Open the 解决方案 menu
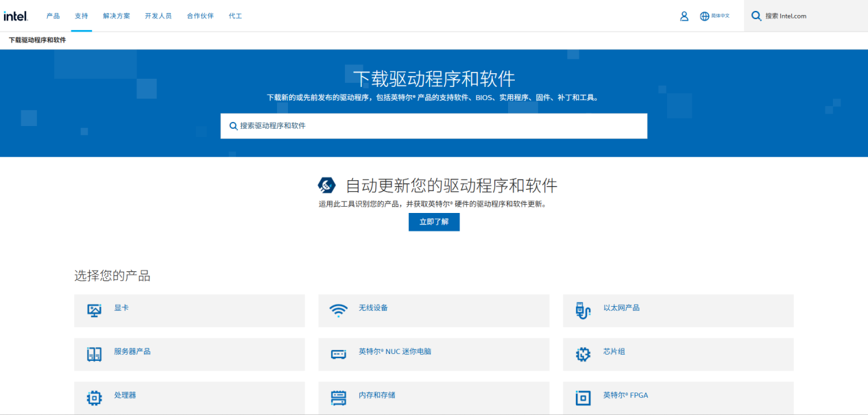The image size is (868, 415). [117, 16]
